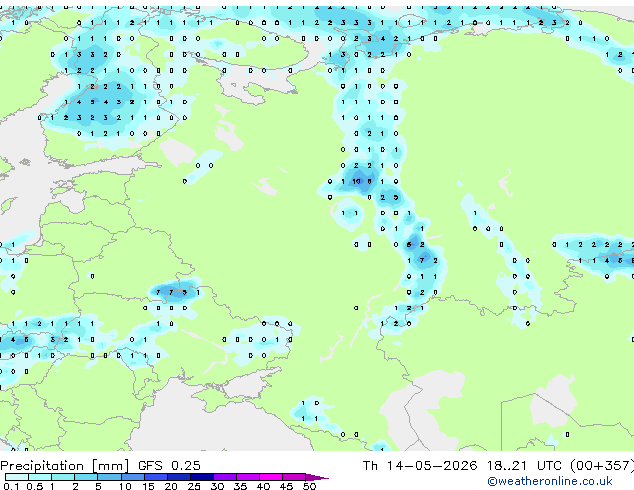This screenshot has height=490, width=634.
Task: Click the "50" legend scale label
Action: click(x=310, y=486)
